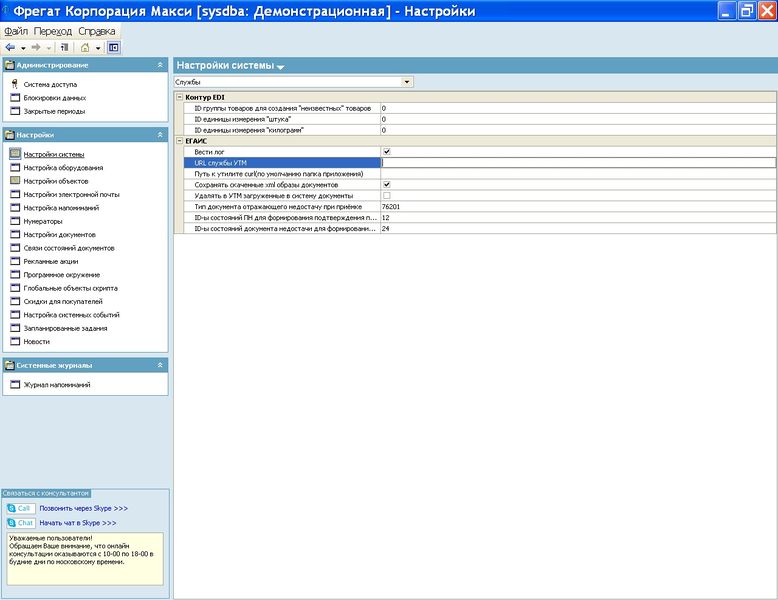Click the Настройки системы icon
The height and width of the screenshot is (600, 778).
15,154
